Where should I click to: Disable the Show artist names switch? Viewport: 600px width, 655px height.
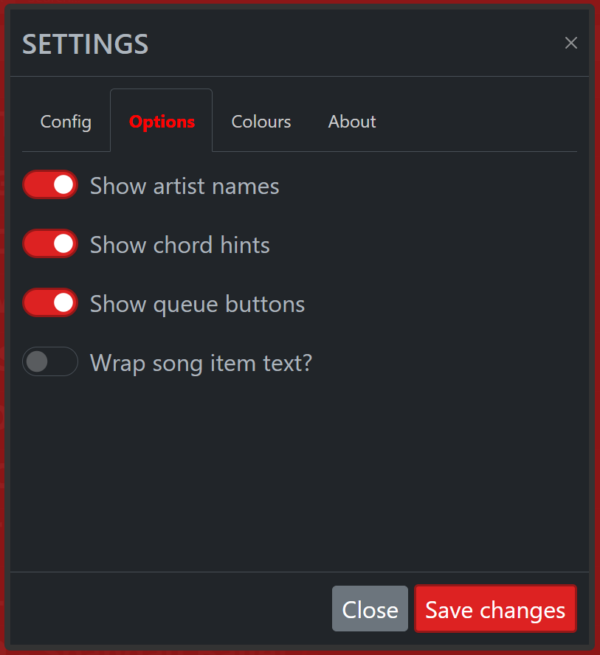click(x=50, y=185)
